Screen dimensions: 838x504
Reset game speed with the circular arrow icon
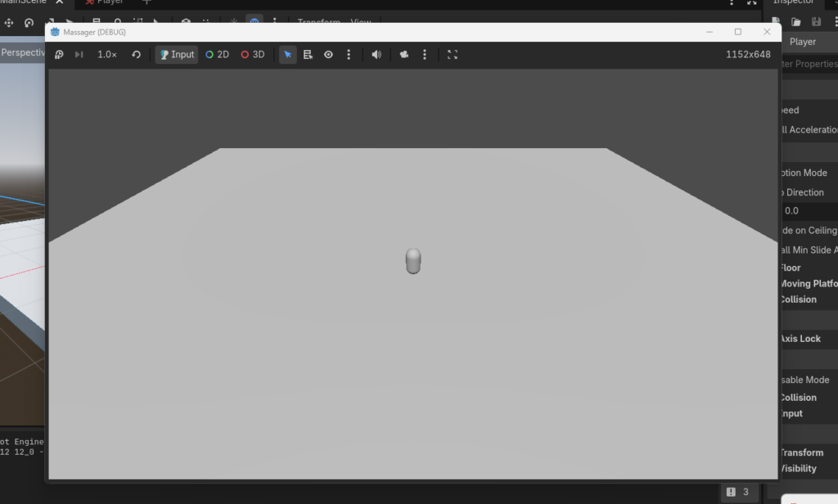(x=136, y=55)
